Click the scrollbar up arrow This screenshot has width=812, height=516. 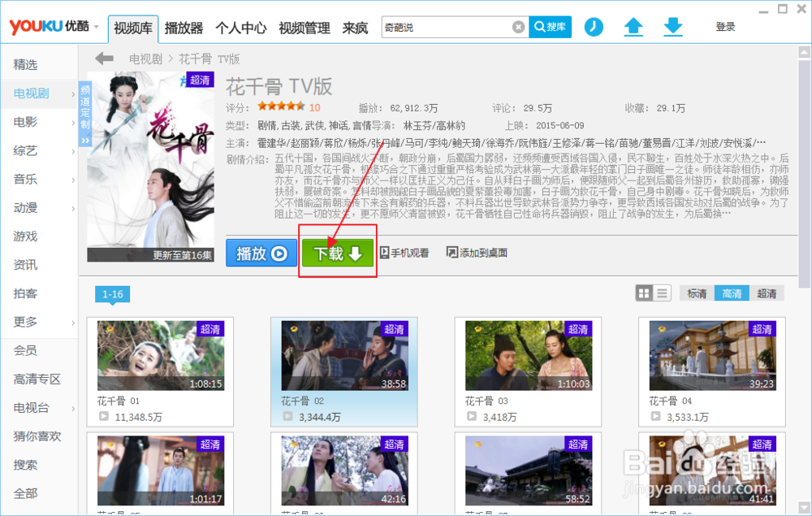pyautogui.click(x=804, y=52)
